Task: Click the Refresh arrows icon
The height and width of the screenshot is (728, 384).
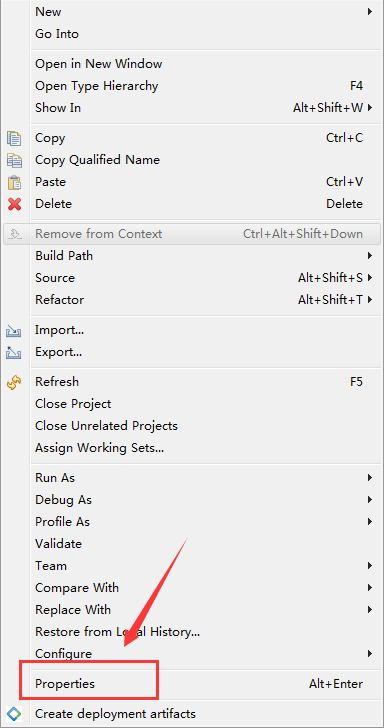Action: pos(14,383)
